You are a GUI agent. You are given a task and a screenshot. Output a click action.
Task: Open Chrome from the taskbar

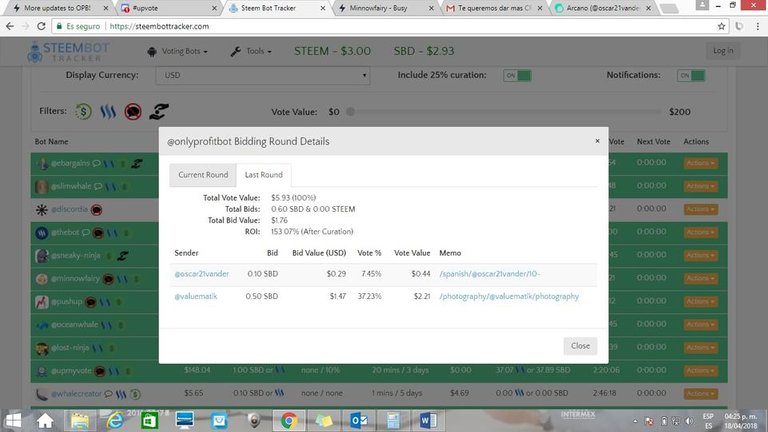pos(289,420)
